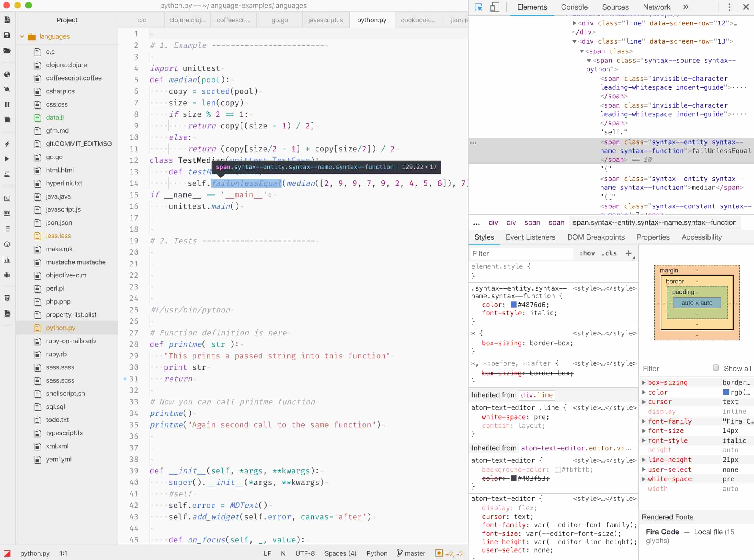
Task: Toggle the Show all computed styles checkbox
Action: (716, 368)
